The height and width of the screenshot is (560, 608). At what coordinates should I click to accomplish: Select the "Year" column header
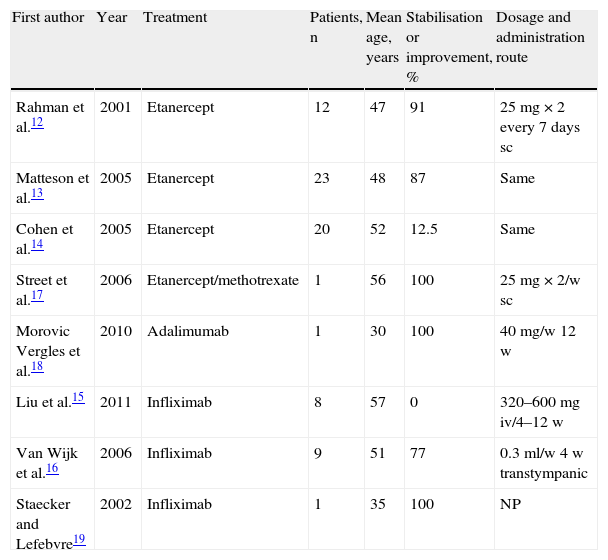[111, 18]
